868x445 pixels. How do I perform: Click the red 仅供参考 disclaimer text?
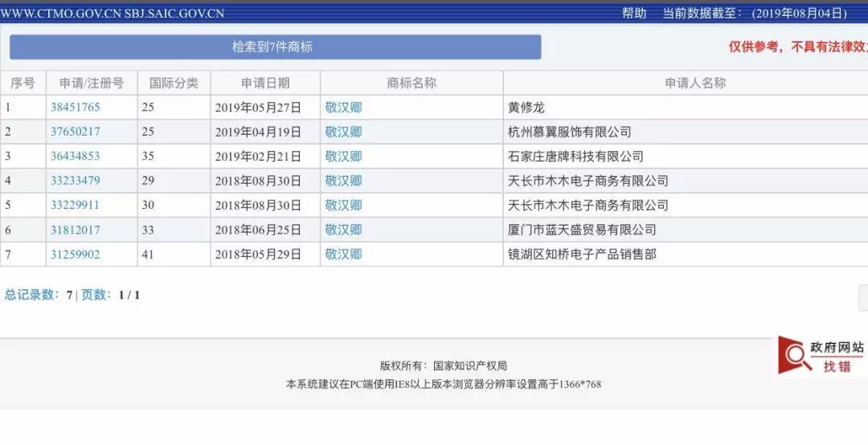pyautogui.click(x=798, y=47)
